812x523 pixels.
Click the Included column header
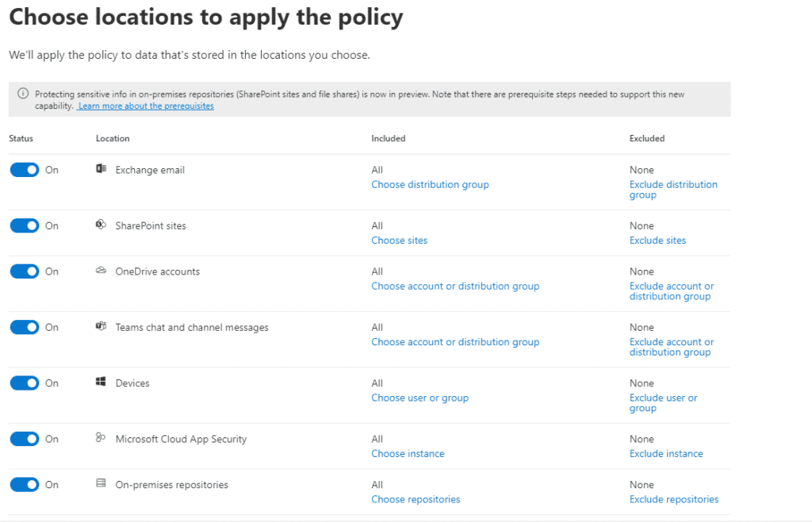click(x=388, y=138)
